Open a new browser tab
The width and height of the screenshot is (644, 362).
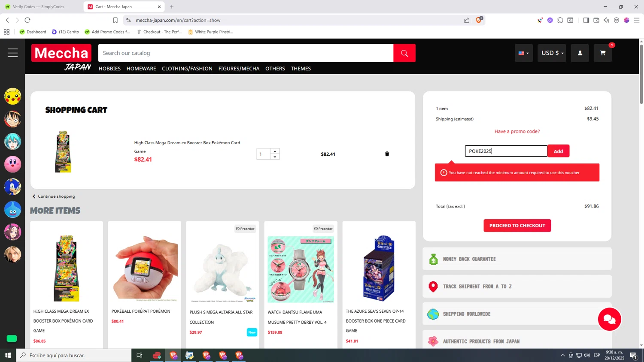click(172, 7)
